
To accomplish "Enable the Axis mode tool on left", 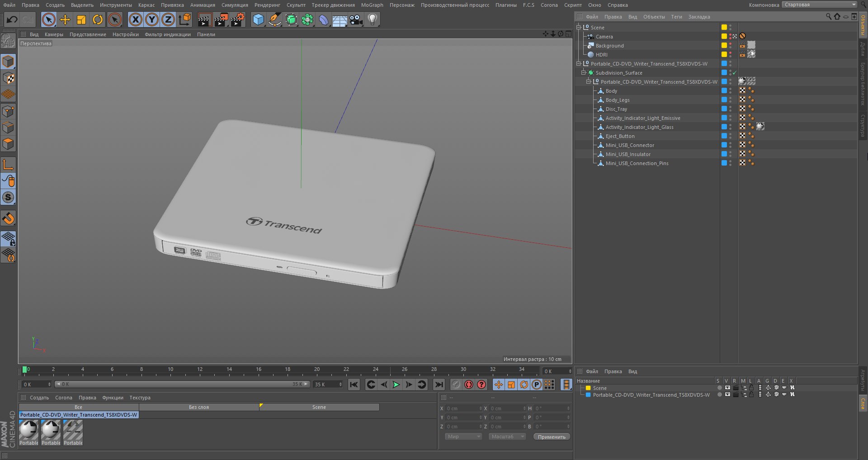I will click(x=9, y=165).
